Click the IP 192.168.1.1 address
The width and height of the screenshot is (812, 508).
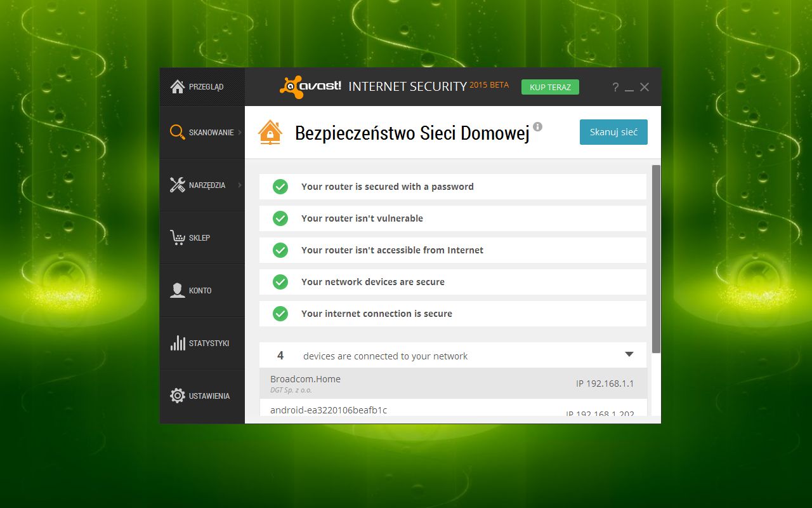(x=605, y=384)
